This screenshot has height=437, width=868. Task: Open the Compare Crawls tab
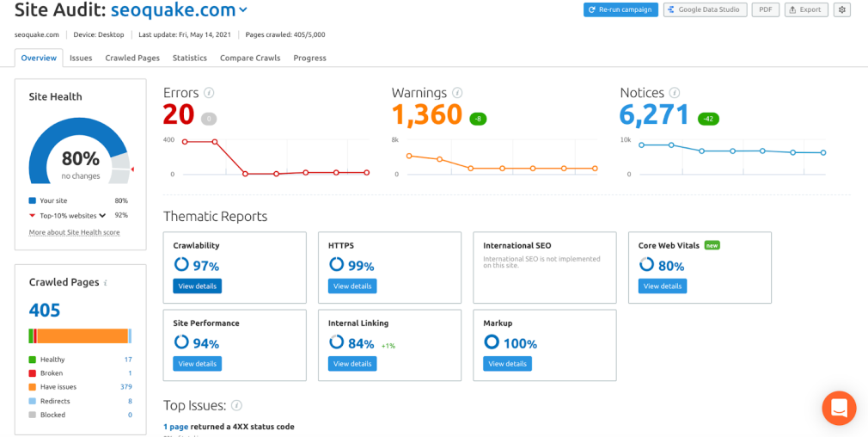(x=250, y=58)
